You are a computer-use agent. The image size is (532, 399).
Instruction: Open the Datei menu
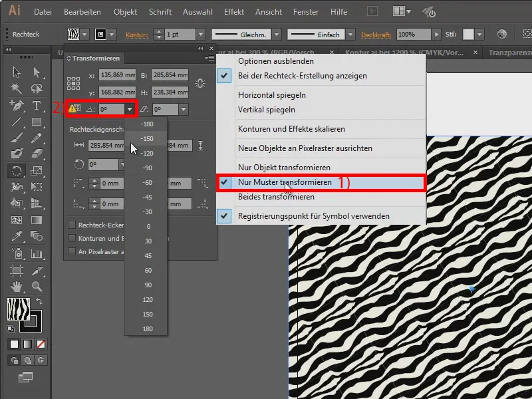click(43, 12)
